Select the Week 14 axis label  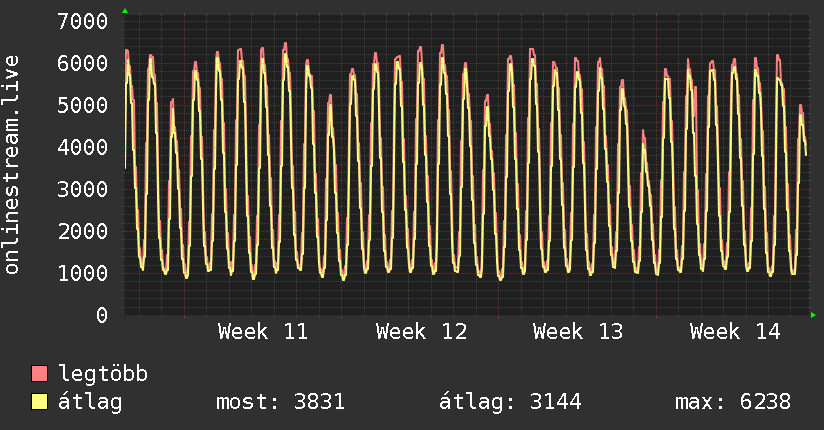[735, 332]
